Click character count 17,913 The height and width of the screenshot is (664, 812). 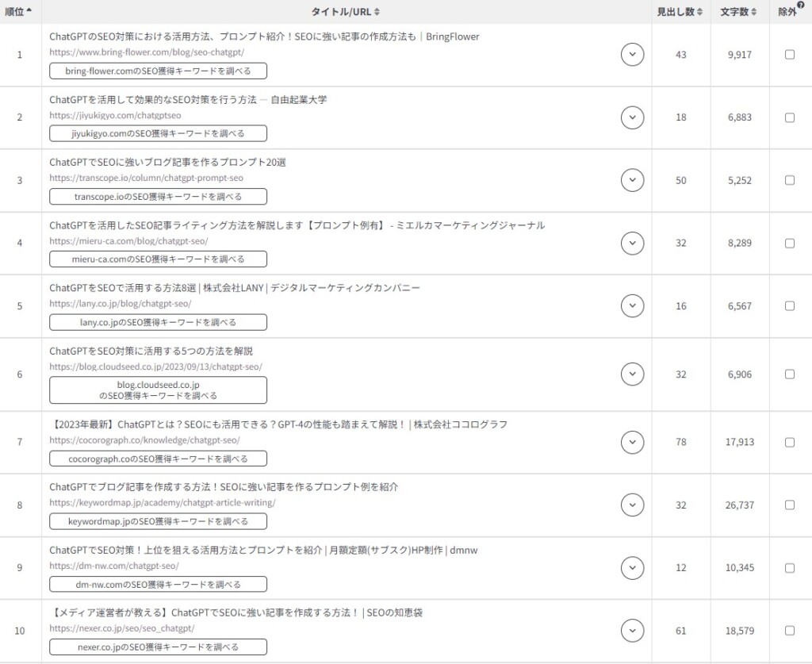(x=739, y=443)
